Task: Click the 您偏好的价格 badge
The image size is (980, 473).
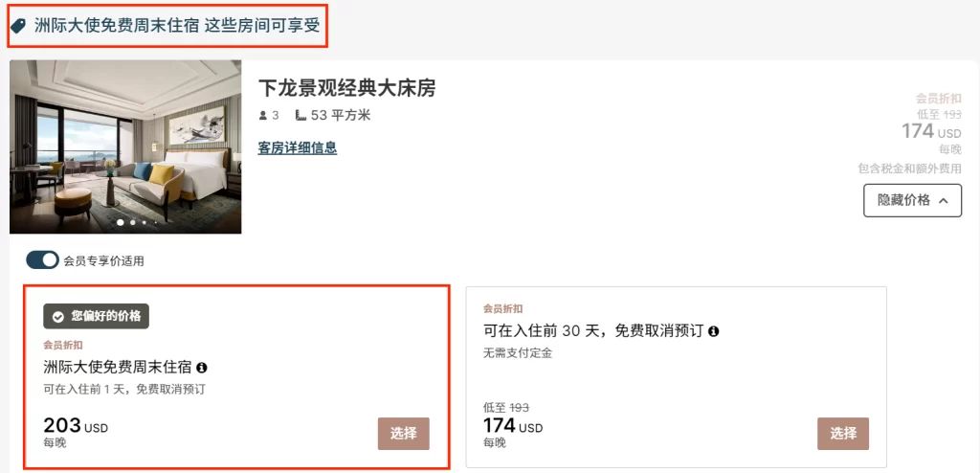Action: pos(97,317)
